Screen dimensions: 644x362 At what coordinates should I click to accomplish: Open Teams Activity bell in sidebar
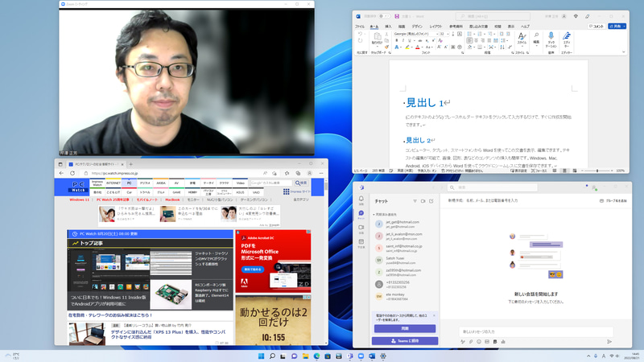[x=361, y=200]
